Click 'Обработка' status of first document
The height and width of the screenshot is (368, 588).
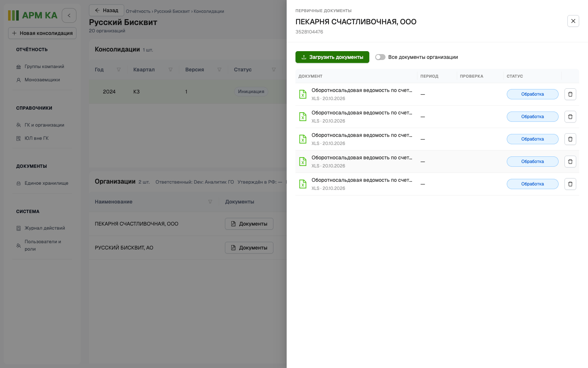tap(533, 94)
